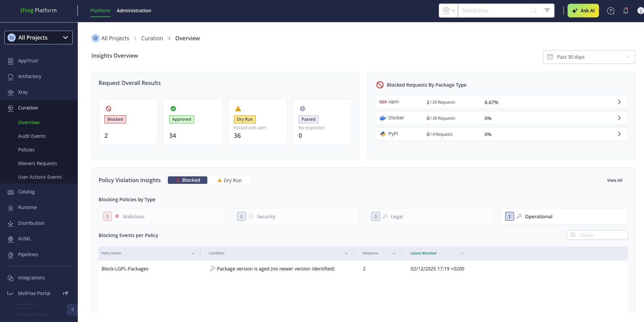The height and width of the screenshot is (322, 644).
Task: Filter blocking policies by Operational type
Action: [x=564, y=217]
